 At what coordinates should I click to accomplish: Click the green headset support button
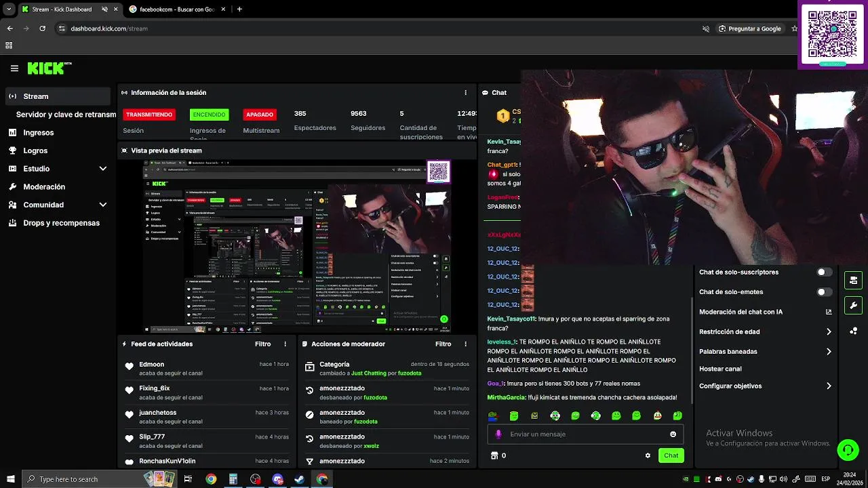click(848, 449)
